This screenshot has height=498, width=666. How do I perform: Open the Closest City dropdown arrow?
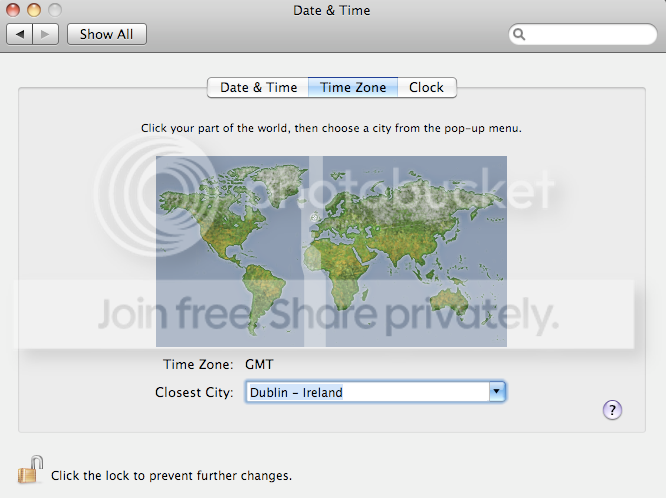click(x=497, y=391)
